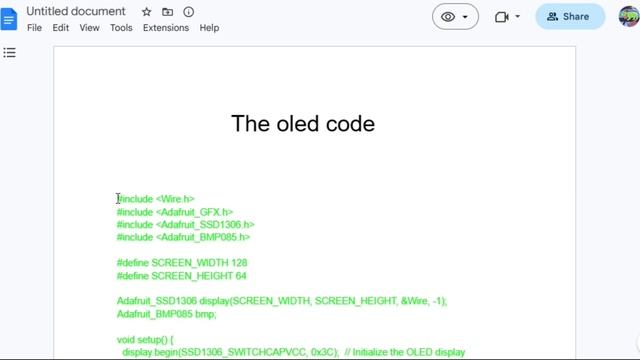Open the View menu
This screenshot has width=640, height=360.
(89, 28)
